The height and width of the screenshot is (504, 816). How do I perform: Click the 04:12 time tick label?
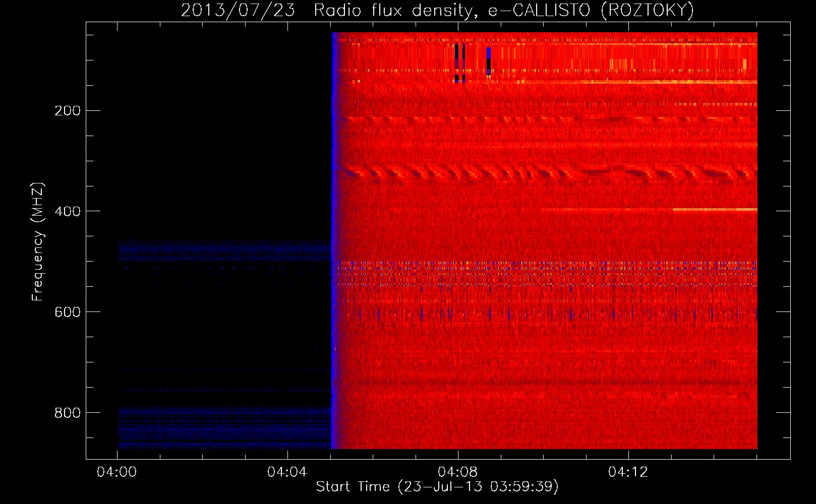(x=628, y=472)
